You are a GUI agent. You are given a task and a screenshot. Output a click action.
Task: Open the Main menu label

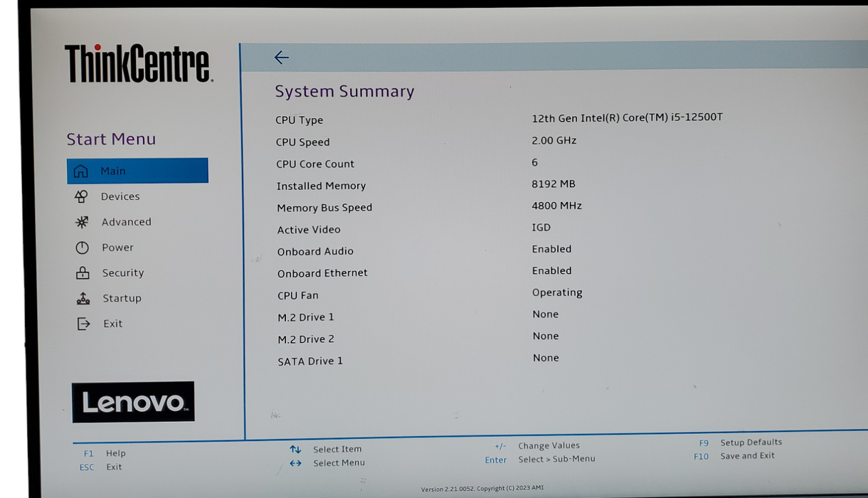pyautogui.click(x=113, y=171)
